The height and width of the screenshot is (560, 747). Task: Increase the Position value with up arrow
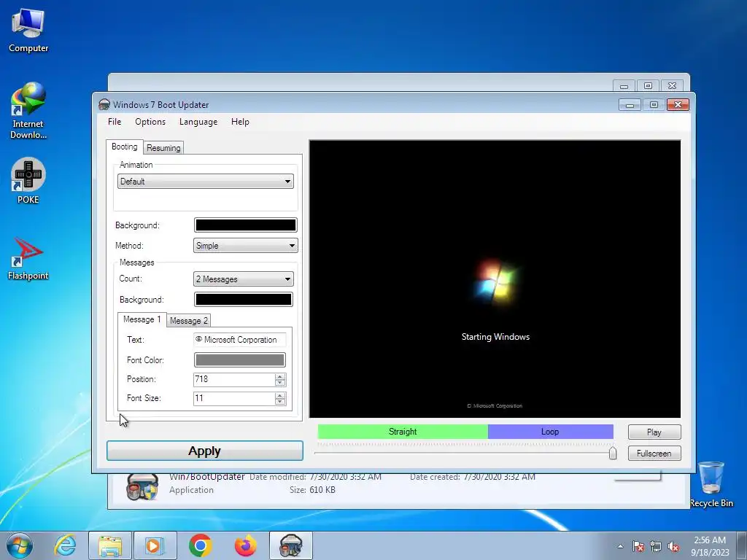[280, 377]
